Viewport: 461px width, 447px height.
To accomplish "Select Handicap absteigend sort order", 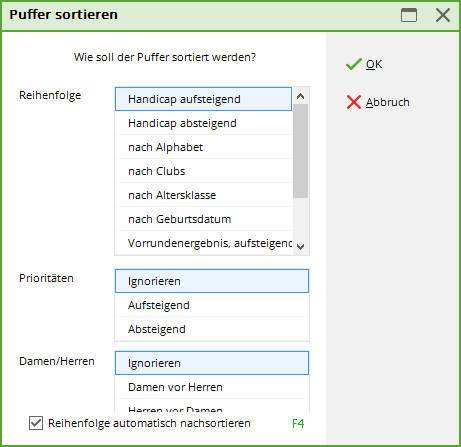I will (x=203, y=123).
